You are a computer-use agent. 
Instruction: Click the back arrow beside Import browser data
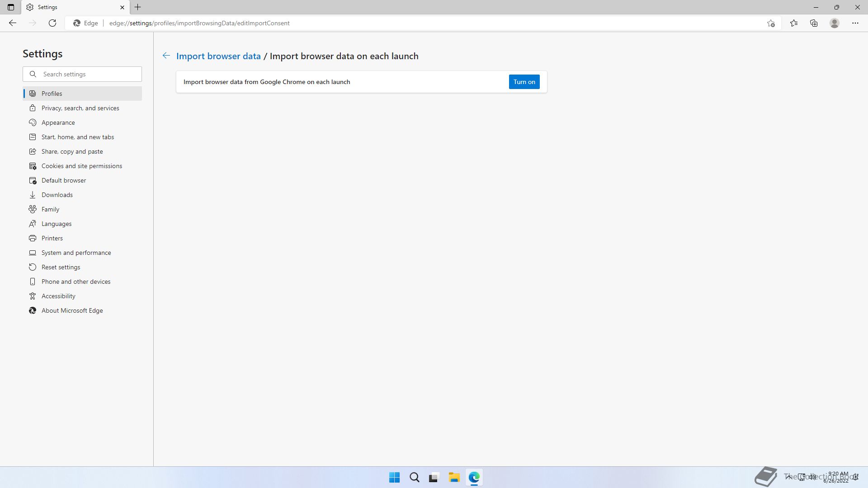pos(166,56)
